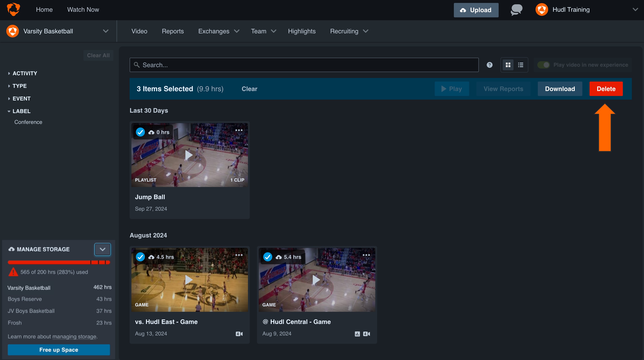Open the messages chat bubble icon

[x=516, y=10]
